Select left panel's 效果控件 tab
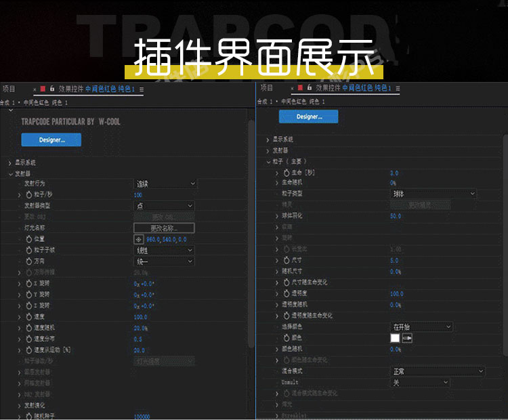 97,89
